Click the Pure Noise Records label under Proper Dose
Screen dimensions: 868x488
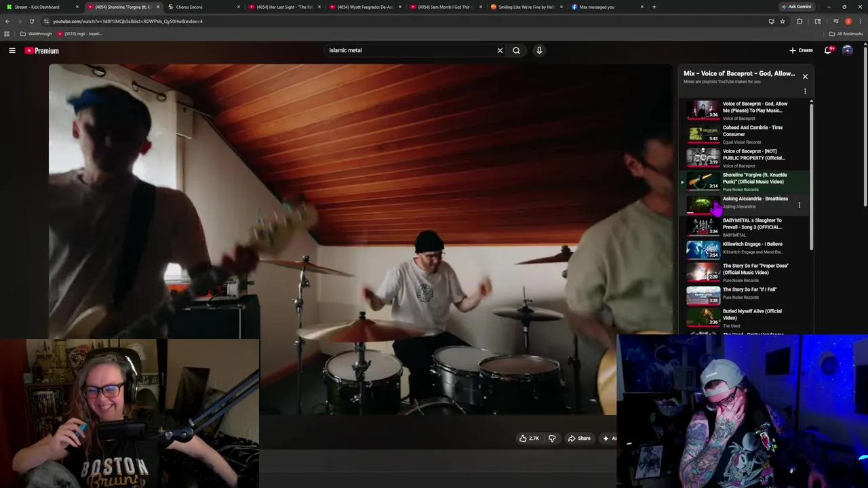point(741,281)
